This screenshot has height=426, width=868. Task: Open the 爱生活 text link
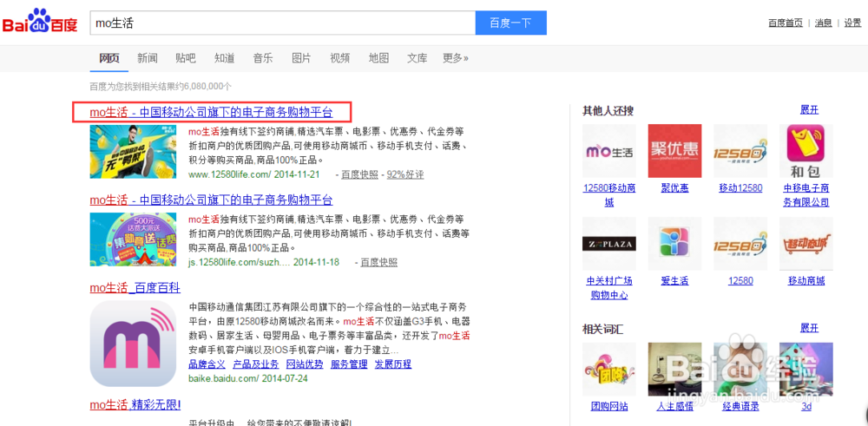pyautogui.click(x=674, y=281)
